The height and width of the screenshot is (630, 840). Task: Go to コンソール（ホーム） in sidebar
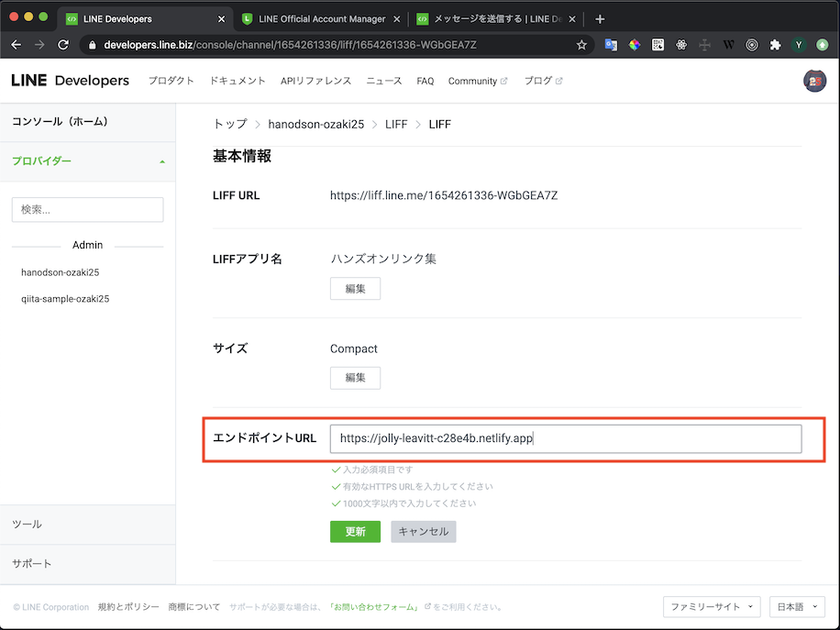[x=88, y=122]
